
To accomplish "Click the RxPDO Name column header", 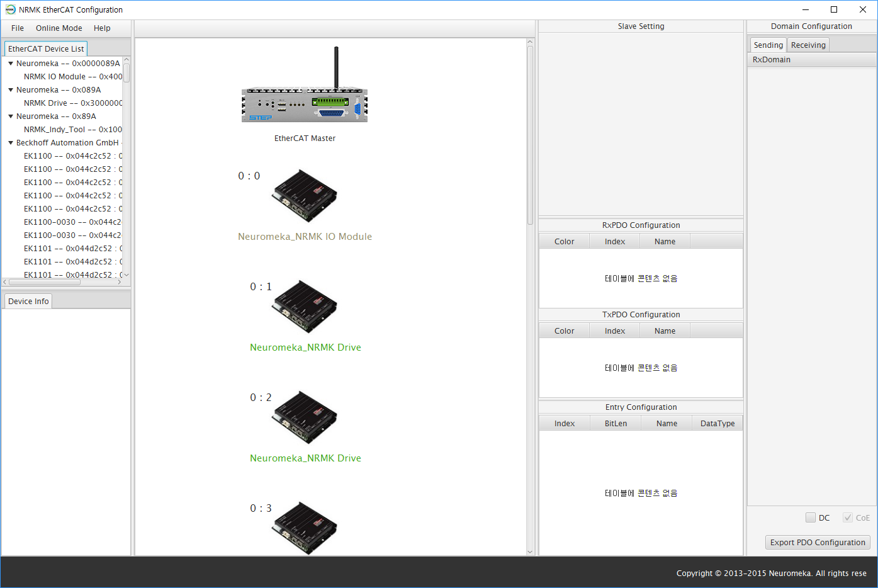I will 665,241.
